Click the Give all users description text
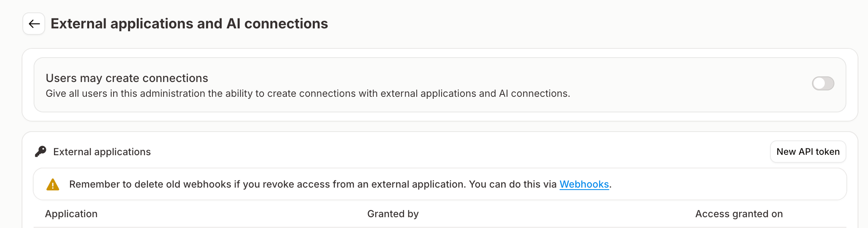 pos(308,94)
